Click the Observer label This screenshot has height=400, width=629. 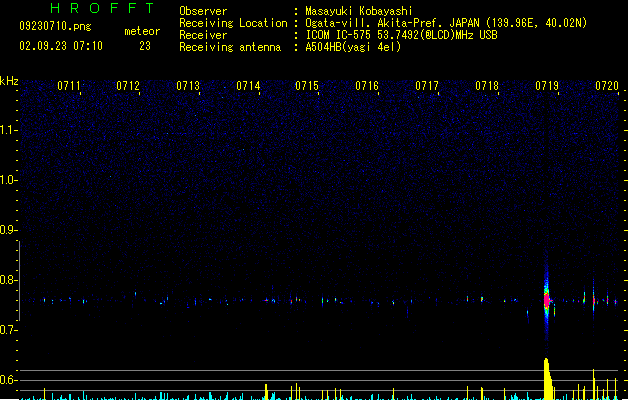(203, 11)
